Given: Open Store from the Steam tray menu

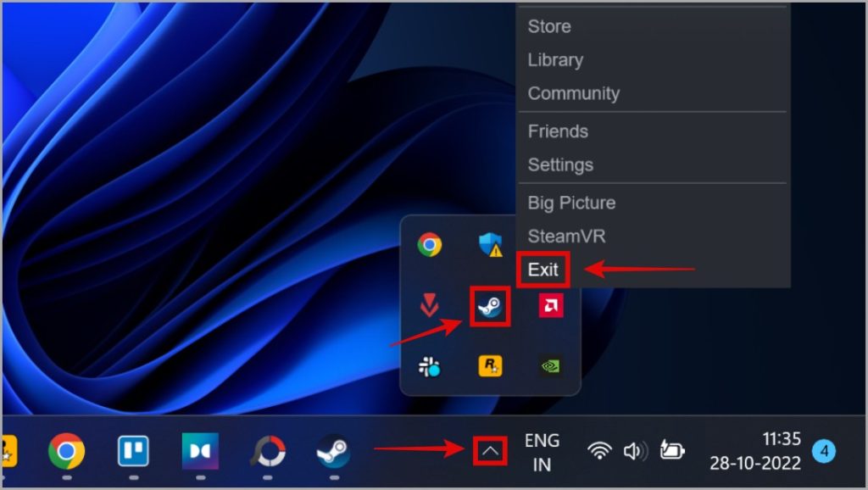Looking at the screenshot, I should [549, 26].
